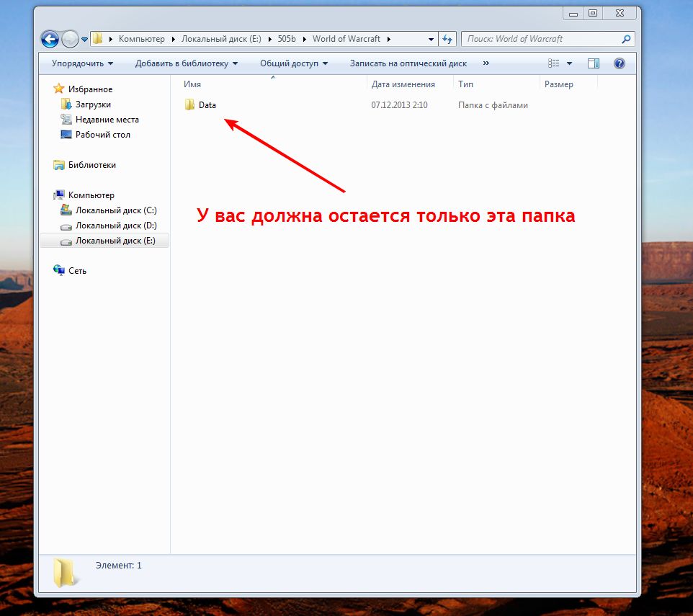Click the folder icon in details pane
The width and height of the screenshot is (693, 616).
click(65, 572)
